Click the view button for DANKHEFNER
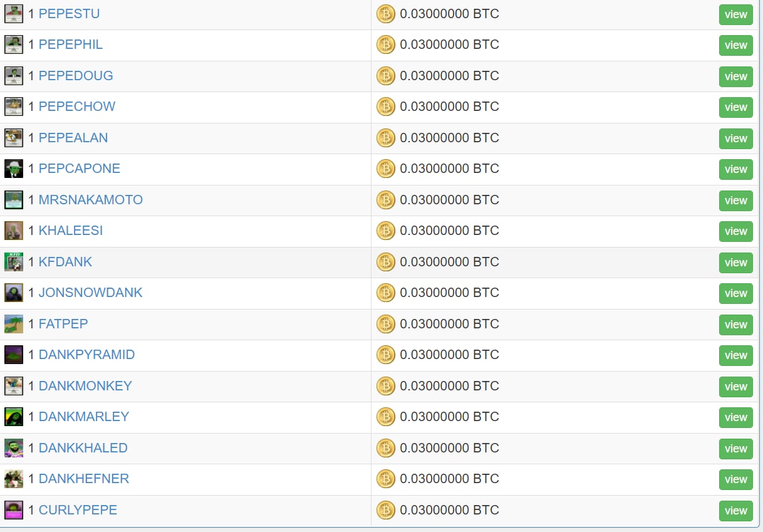Screen dimensions: 763x532 click(x=736, y=479)
